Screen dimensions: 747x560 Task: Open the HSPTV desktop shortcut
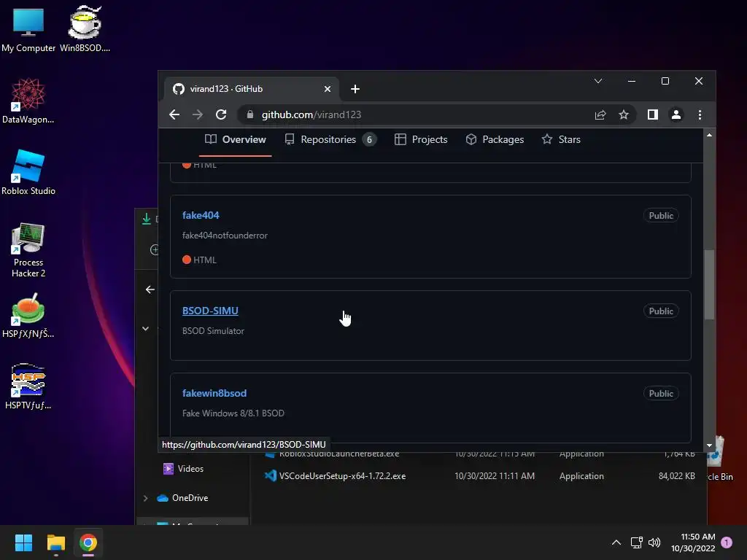(28, 386)
